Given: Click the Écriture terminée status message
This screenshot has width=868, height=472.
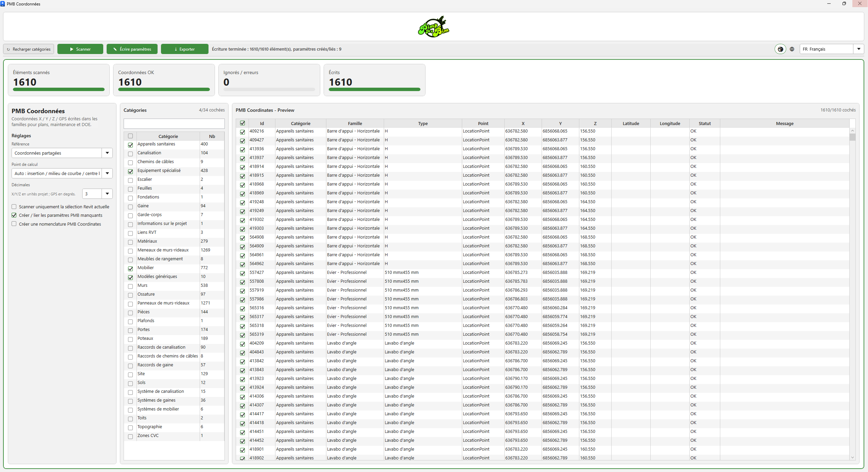Looking at the screenshot, I should [277, 49].
